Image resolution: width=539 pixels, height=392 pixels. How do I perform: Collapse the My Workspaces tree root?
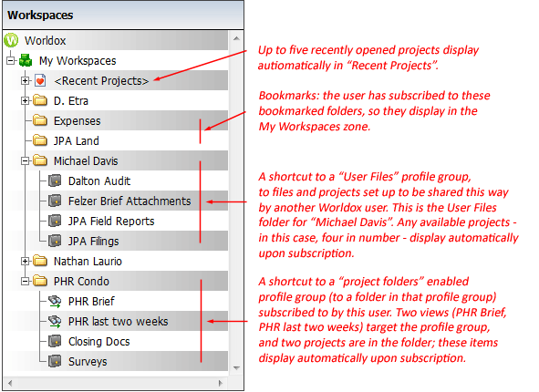(x=11, y=60)
